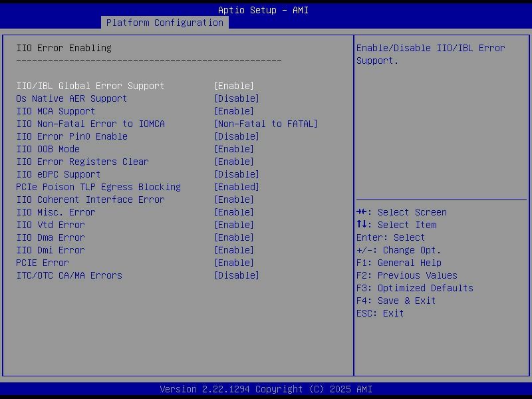Open IIO MCA Support Enable value

tap(234, 111)
